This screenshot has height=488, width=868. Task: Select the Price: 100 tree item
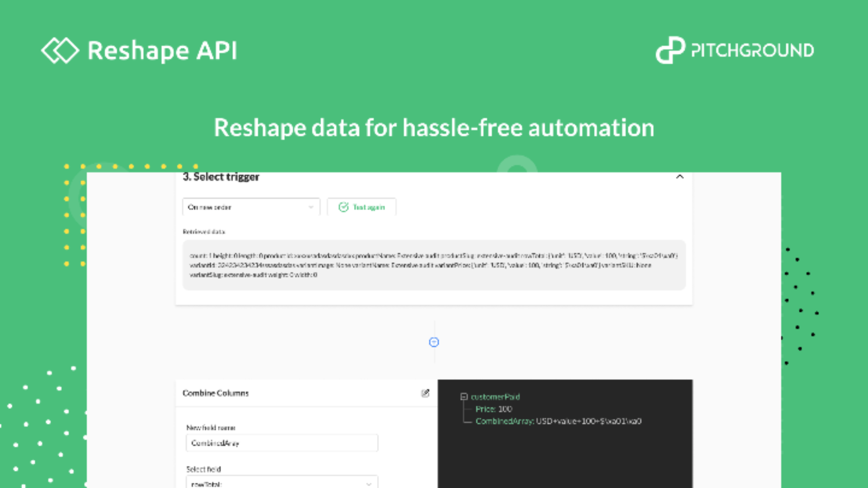[493, 409]
